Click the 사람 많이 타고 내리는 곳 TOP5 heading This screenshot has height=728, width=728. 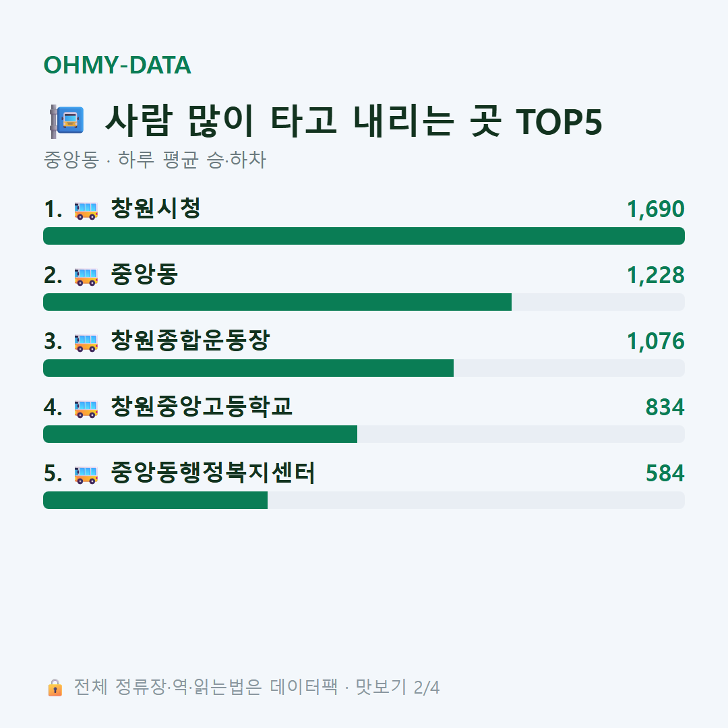354,121
